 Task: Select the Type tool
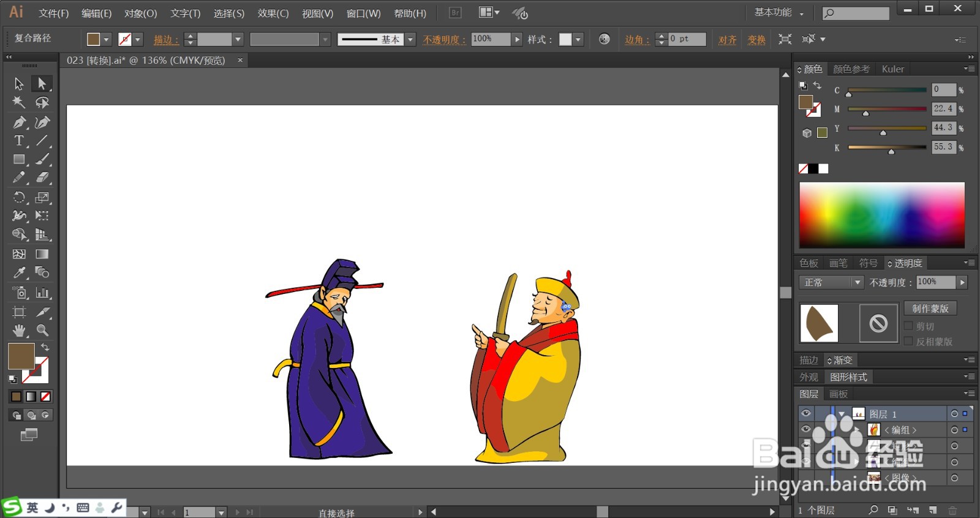click(x=19, y=141)
